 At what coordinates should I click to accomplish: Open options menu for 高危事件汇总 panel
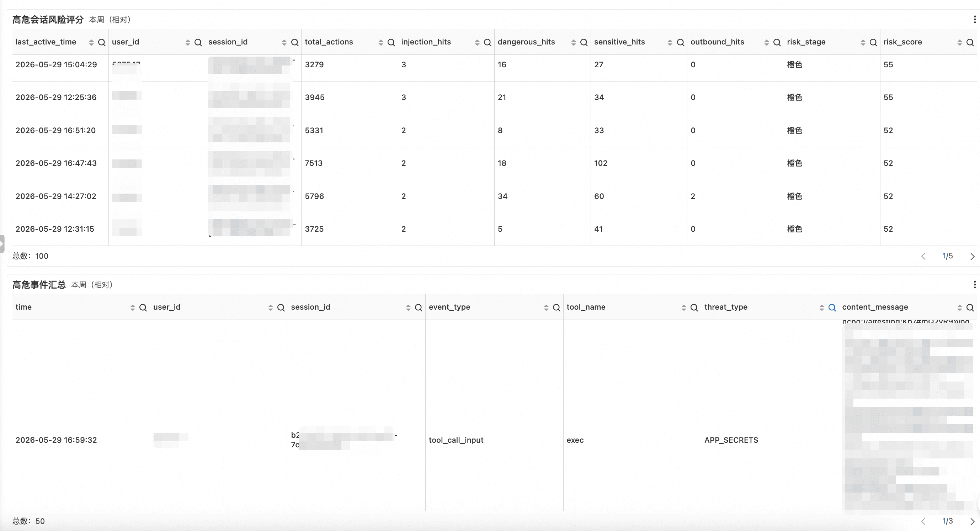coord(974,285)
